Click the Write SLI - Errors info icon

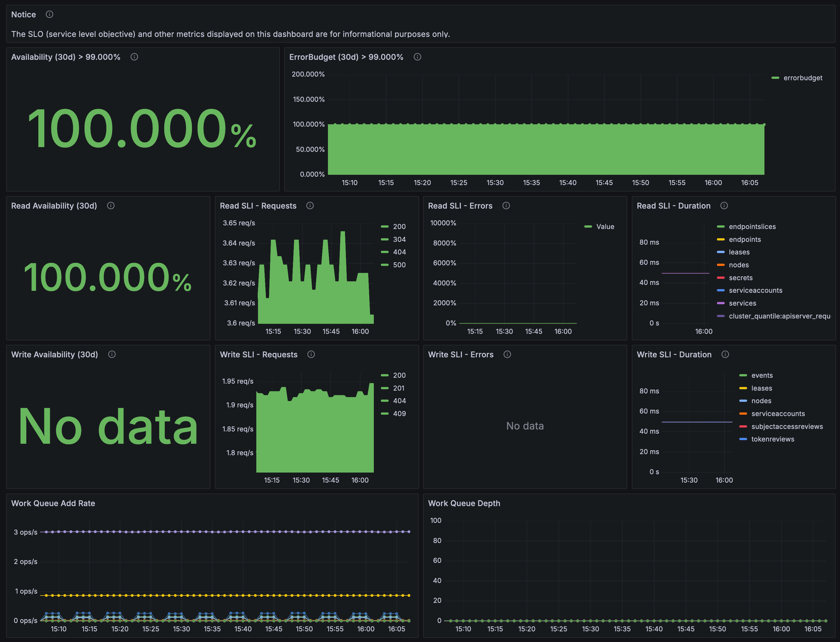pos(507,354)
